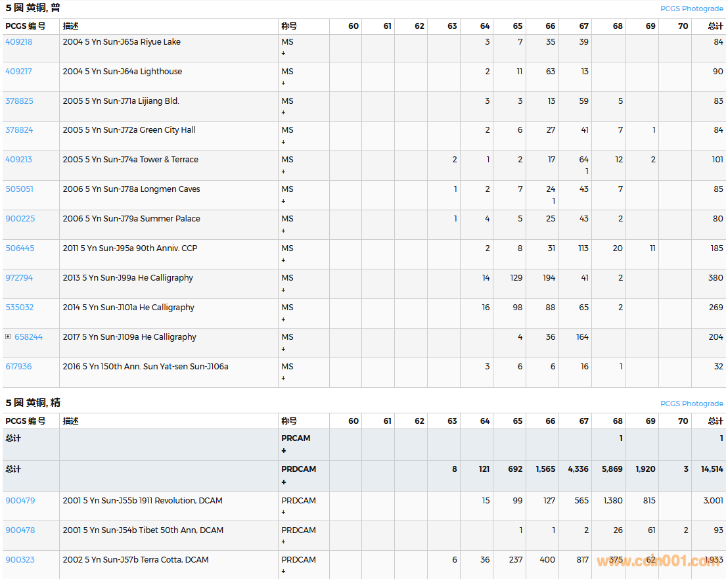Open PCGS Photograde link in top section

pyautogui.click(x=691, y=9)
